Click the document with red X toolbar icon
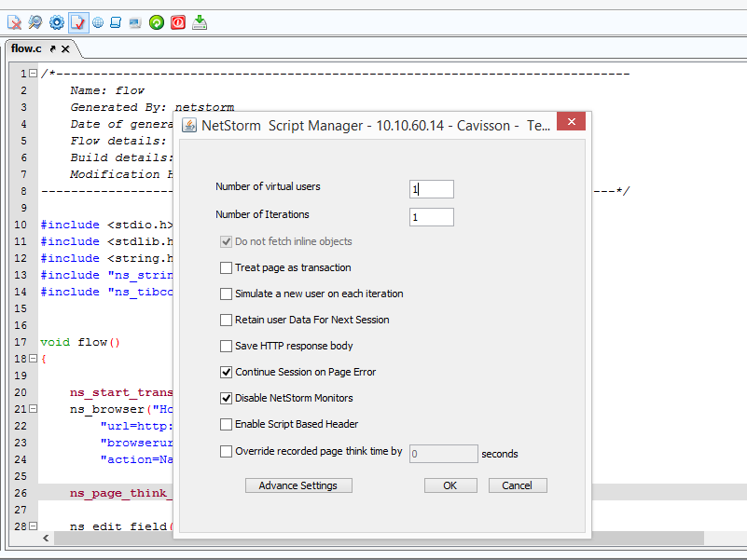 click(14, 22)
